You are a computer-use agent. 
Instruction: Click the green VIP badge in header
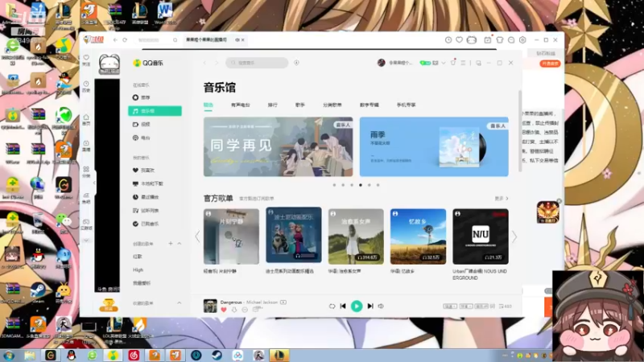click(x=425, y=63)
